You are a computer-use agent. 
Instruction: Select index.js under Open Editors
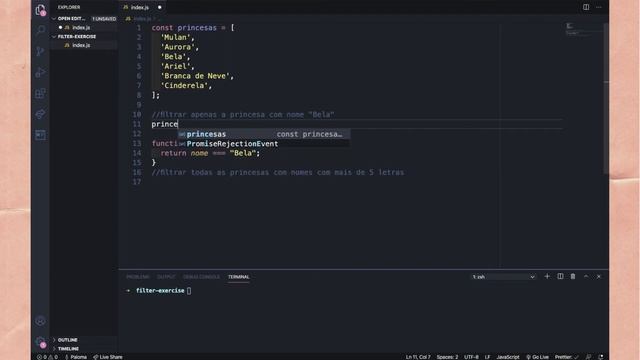[x=81, y=27]
